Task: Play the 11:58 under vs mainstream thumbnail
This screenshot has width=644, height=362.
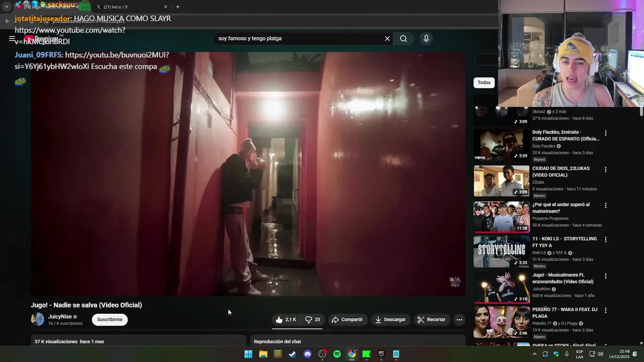Action: pos(502,217)
